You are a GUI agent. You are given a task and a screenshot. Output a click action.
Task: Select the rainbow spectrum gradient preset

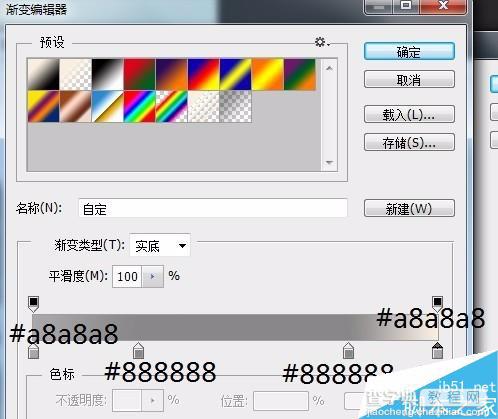tap(140, 106)
